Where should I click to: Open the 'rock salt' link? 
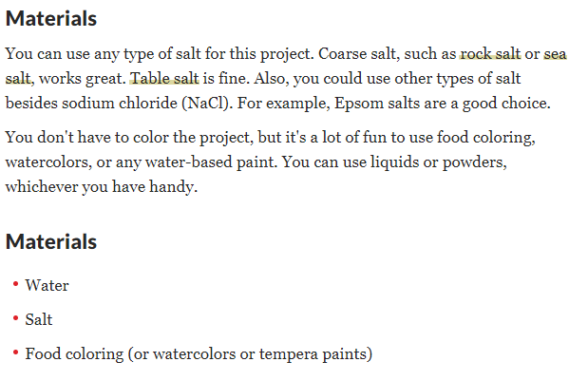pyautogui.click(x=490, y=53)
